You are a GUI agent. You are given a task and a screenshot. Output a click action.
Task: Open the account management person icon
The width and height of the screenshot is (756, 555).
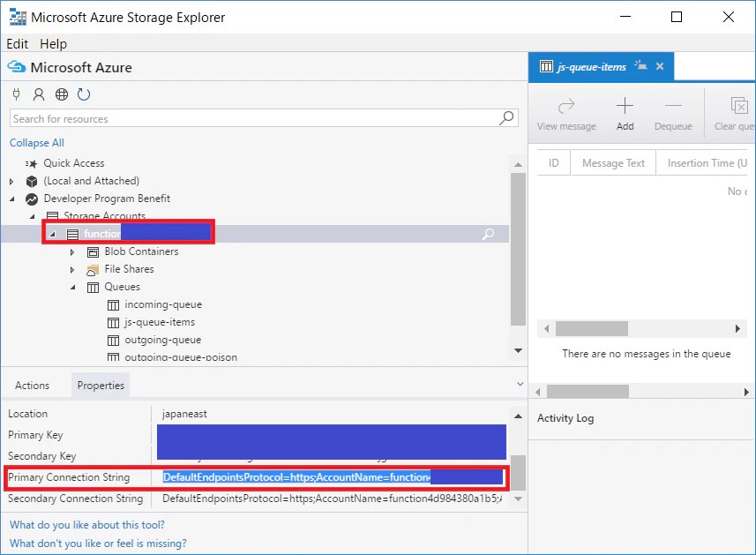coord(39,94)
